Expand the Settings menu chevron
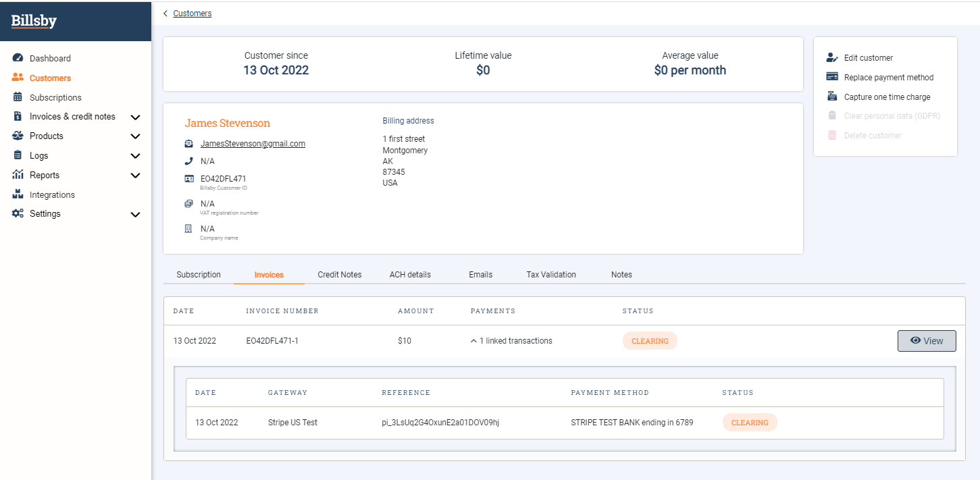 click(x=135, y=214)
